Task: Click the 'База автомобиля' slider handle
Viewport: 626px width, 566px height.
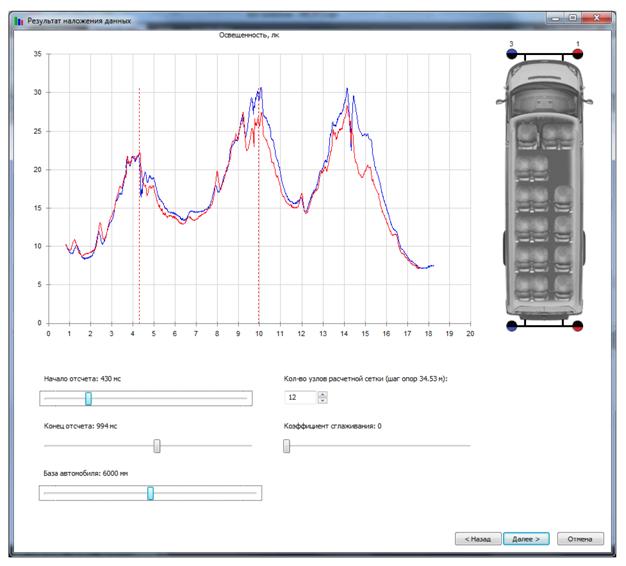Action: click(150, 493)
